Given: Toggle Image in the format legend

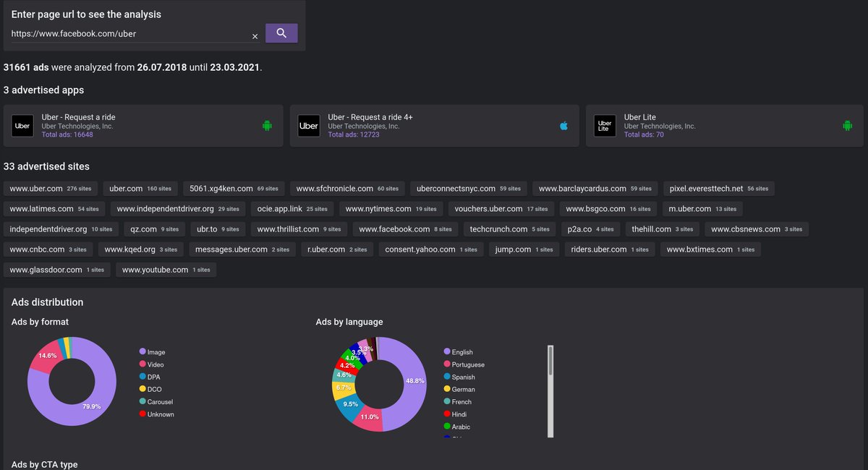Looking at the screenshot, I should point(152,352).
